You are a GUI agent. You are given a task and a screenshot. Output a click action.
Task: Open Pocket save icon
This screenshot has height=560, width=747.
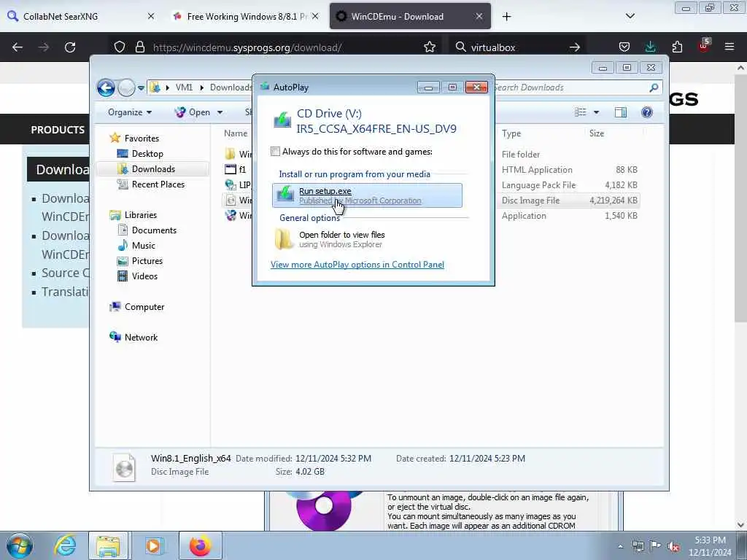(624, 47)
